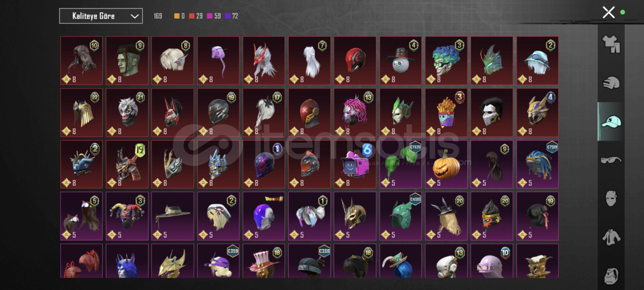
Task: Open the Kaliteye Göre sorting dropdown
Action: [x=101, y=16]
